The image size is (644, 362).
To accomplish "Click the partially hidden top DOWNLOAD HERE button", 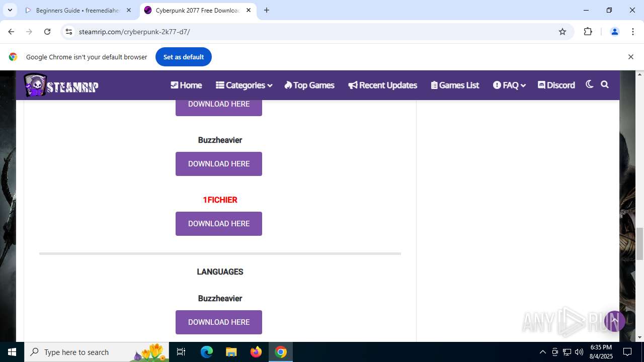I will click(x=219, y=108).
